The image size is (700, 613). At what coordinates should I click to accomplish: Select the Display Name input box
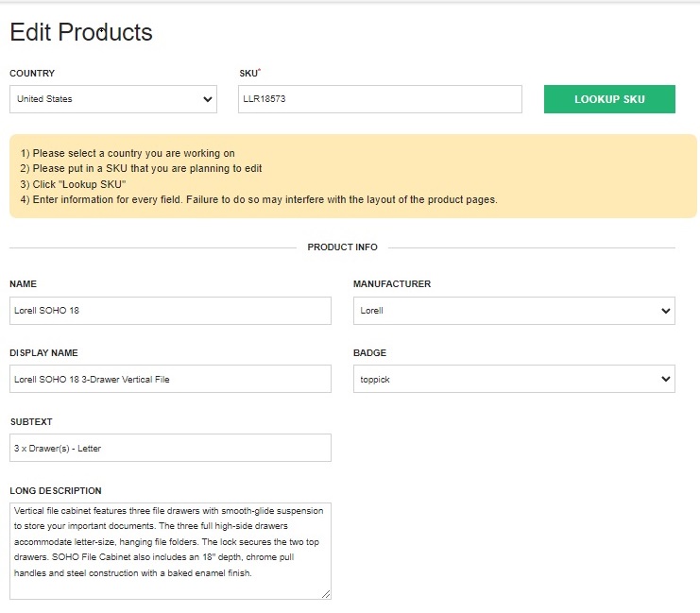[170, 380]
